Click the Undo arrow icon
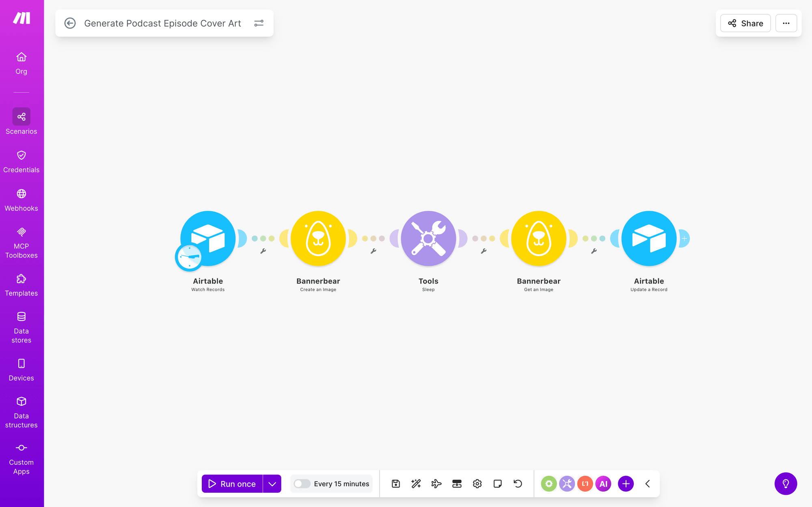The image size is (812, 507). [518, 483]
